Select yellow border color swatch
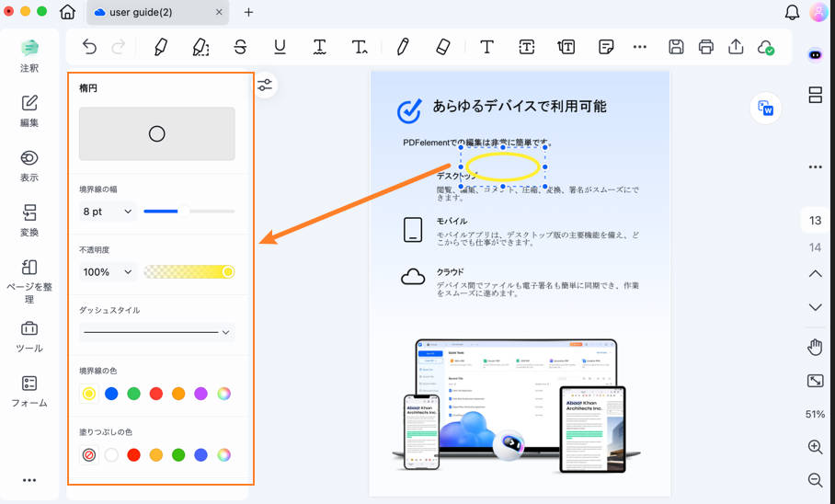 pos(89,394)
